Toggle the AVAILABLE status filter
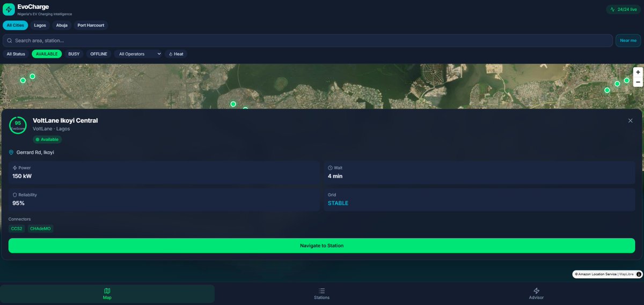Screen dimensions: 644x305 coord(47,54)
